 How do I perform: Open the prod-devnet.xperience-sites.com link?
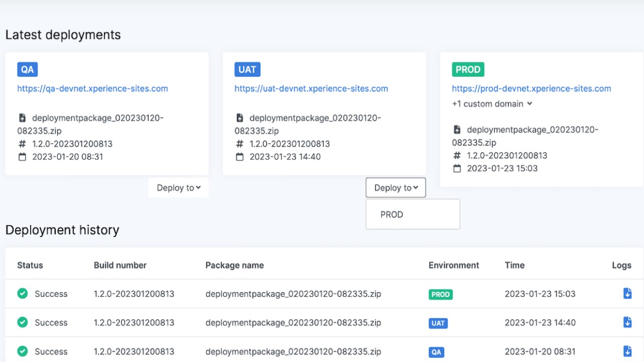pyautogui.click(x=531, y=88)
